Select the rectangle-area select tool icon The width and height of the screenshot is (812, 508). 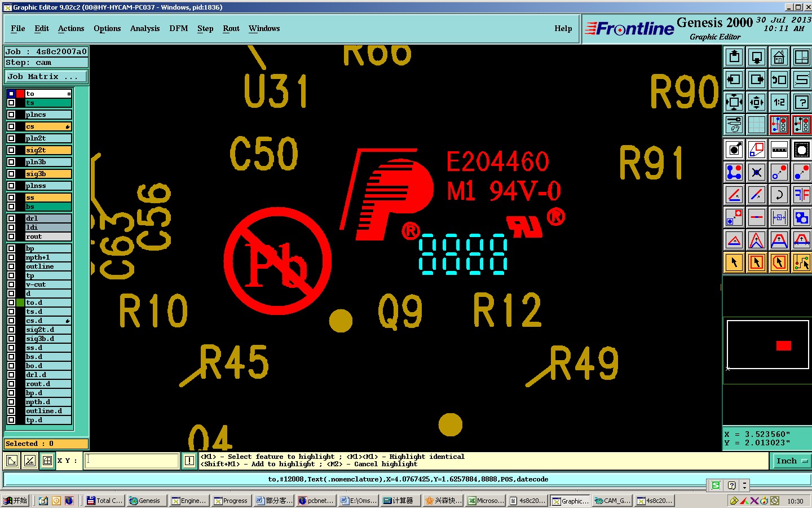(x=757, y=262)
